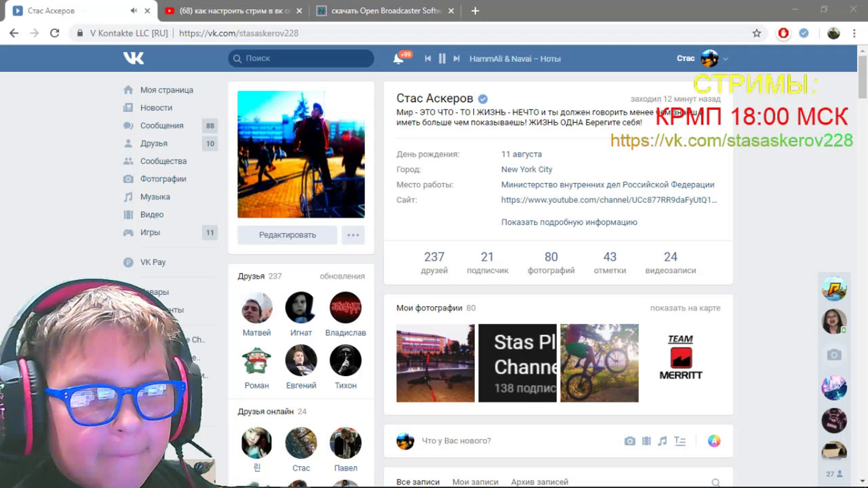Open the three-dots profile actions menu
Screen dimensions: 868x488
tap(353, 235)
